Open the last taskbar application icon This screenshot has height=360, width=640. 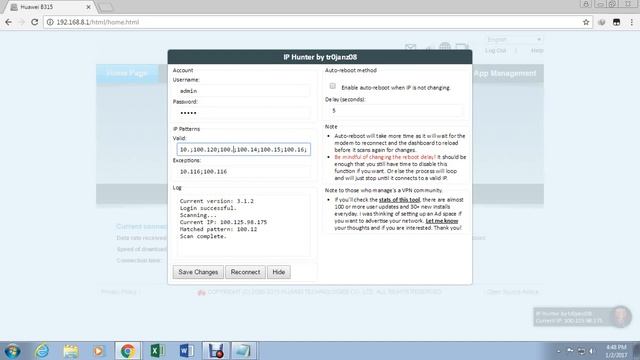point(244,351)
